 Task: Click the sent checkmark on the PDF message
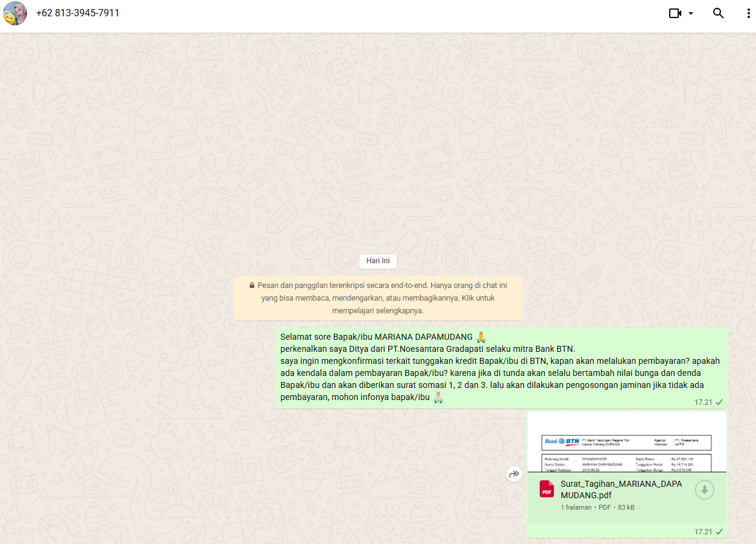[719, 531]
